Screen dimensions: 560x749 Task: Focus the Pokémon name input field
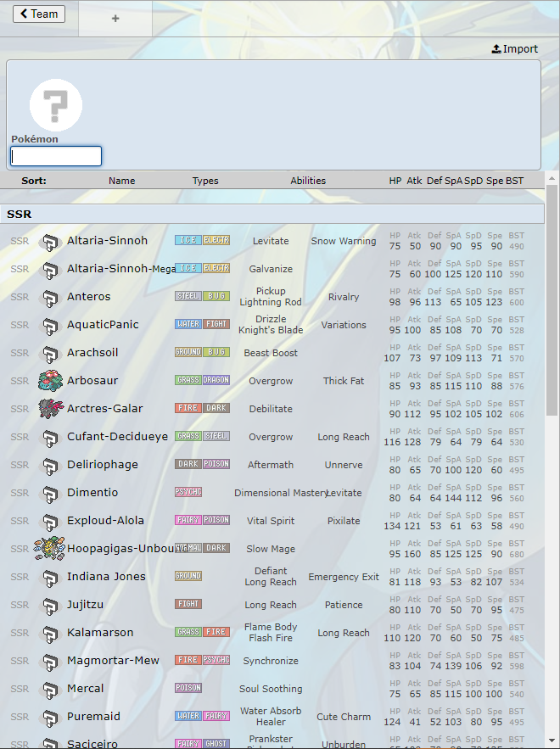point(56,156)
